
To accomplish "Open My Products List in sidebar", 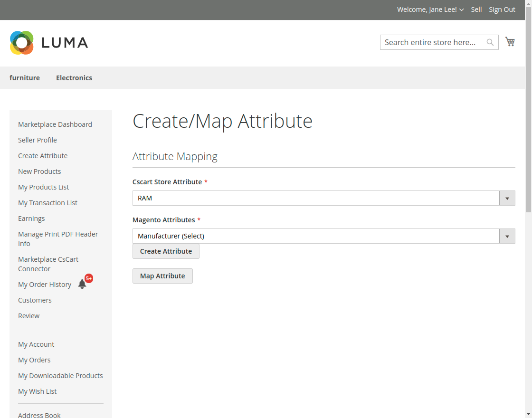I will [44, 187].
